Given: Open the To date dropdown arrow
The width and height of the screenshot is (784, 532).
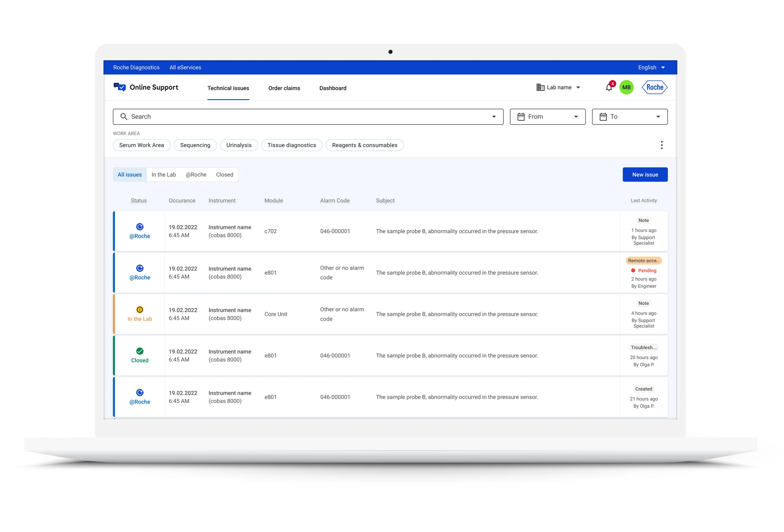Looking at the screenshot, I should (x=658, y=117).
